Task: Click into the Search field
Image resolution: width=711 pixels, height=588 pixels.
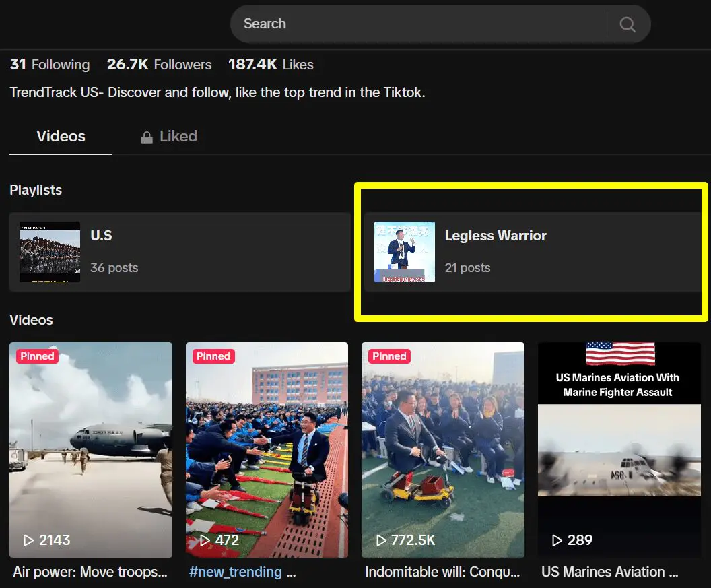Action: click(x=418, y=24)
